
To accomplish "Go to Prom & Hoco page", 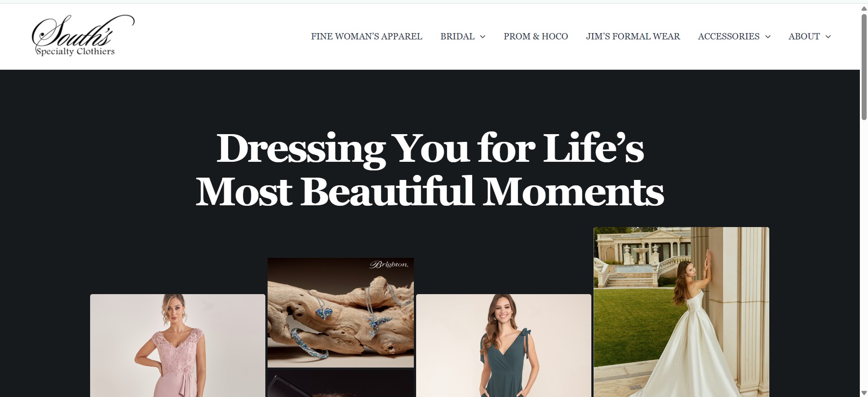I will click(x=536, y=36).
